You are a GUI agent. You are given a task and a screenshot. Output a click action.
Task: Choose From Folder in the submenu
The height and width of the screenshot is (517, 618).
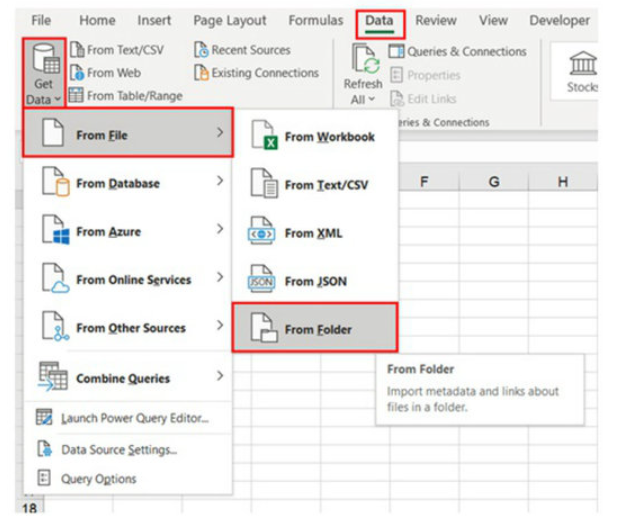tap(315, 328)
